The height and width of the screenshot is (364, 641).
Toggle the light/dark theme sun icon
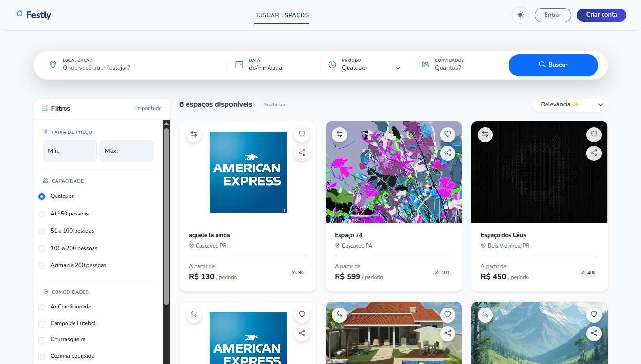click(x=520, y=15)
